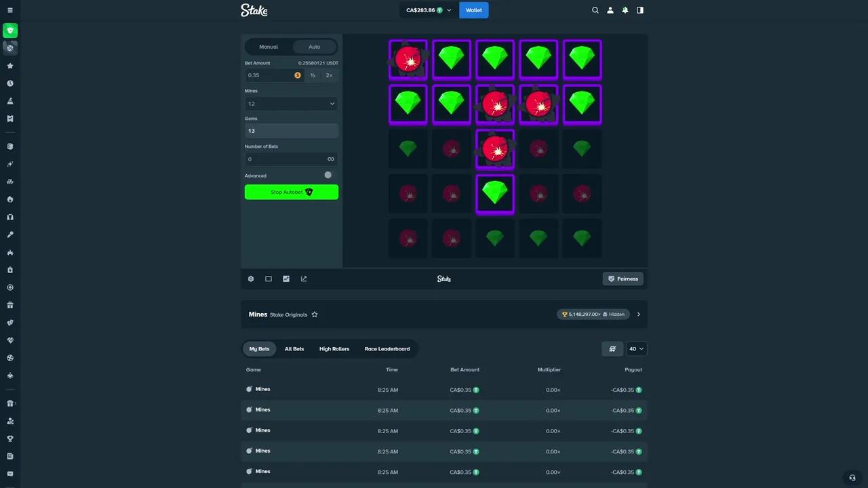Image resolution: width=868 pixels, height=488 pixels.
Task: Click the search magnifier icon in header
Action: pos(595,10)
